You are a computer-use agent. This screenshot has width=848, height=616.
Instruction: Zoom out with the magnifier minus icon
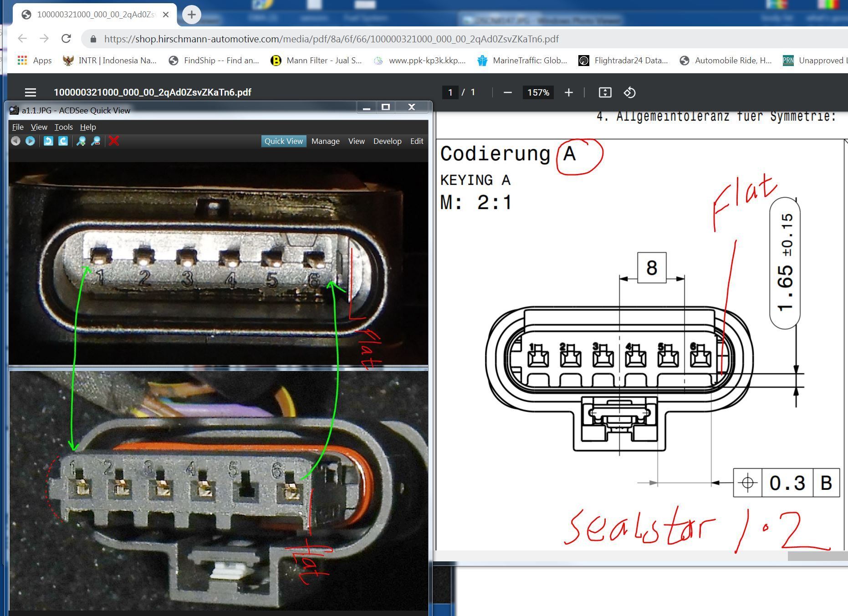96,141
